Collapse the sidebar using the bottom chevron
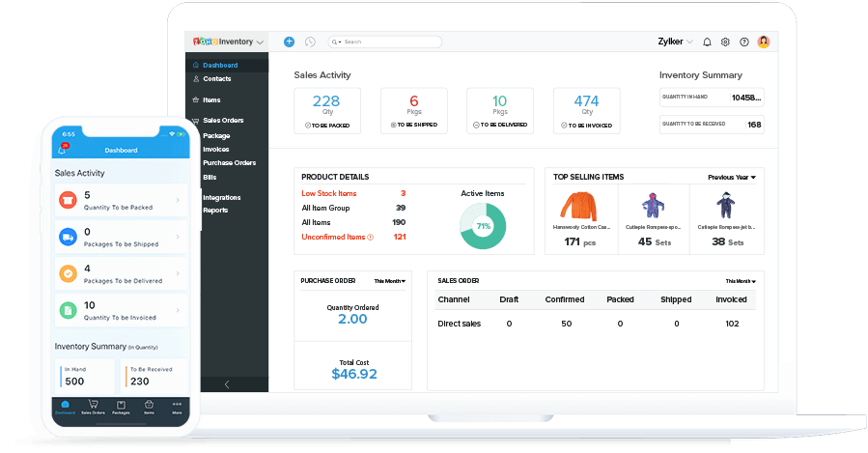 [227, 383]
